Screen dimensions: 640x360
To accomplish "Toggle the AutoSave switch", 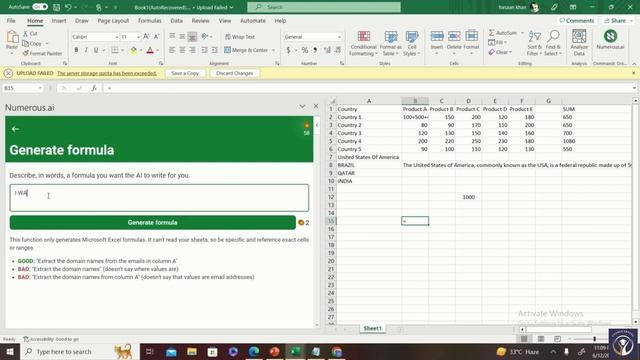I will 40,7.
